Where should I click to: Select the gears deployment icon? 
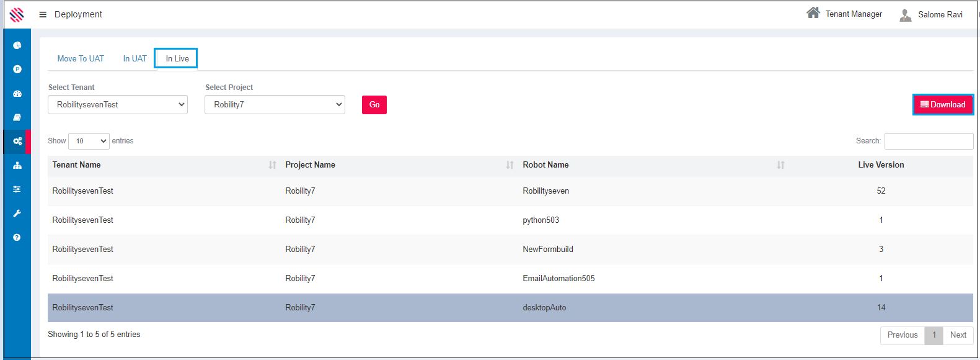tap(17, 142)
